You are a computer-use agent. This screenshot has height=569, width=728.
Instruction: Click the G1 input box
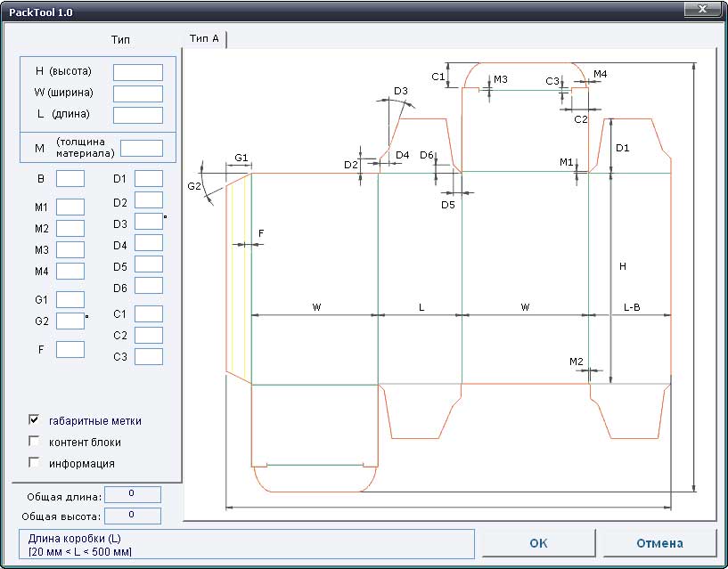pos(70,299)
